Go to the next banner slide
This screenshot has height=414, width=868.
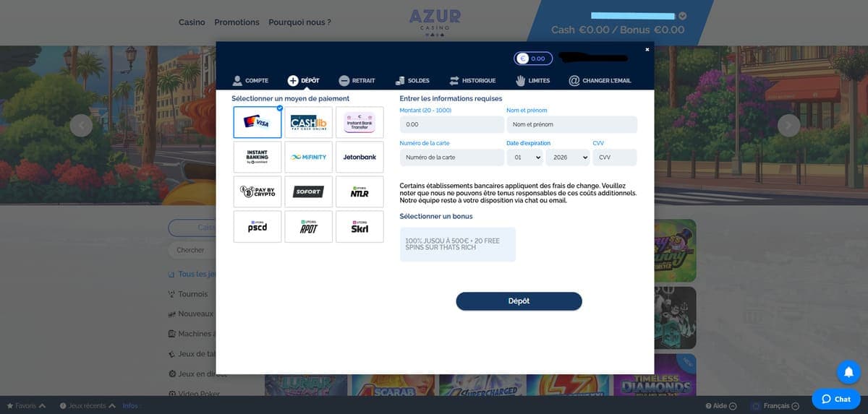(788, 126)
